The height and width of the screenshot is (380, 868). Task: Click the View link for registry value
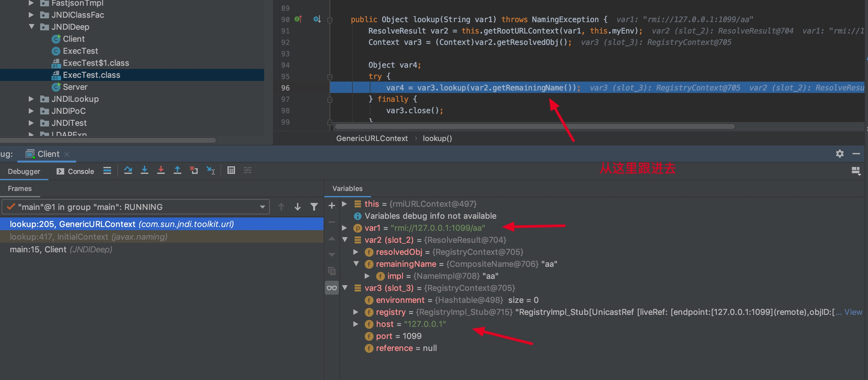pyautogui.click(x=853, y=312)
